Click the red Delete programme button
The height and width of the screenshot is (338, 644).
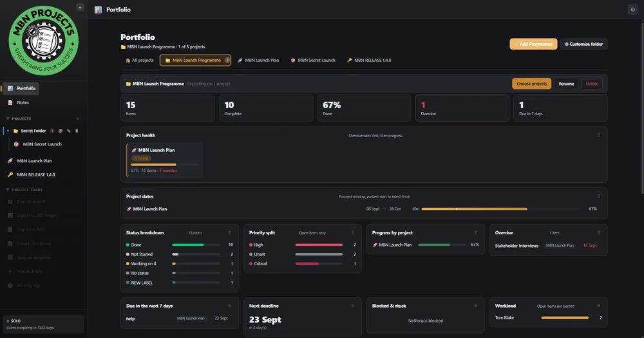[x=592, y=84]
